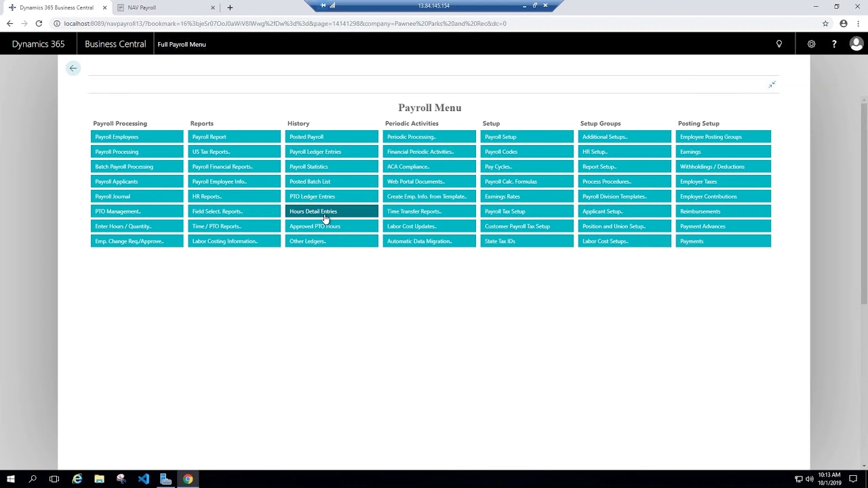Click the browser back arrow

(9, 23)
